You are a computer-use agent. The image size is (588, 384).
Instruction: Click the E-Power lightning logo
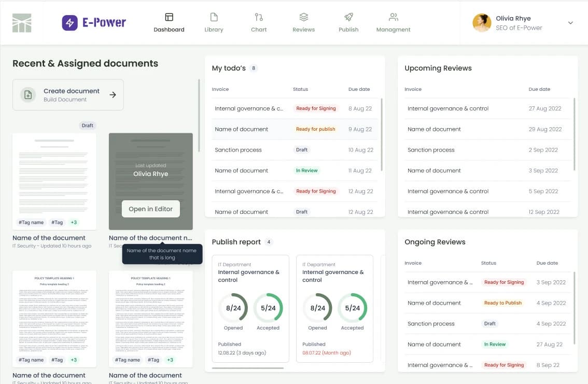tap(70, 23)
